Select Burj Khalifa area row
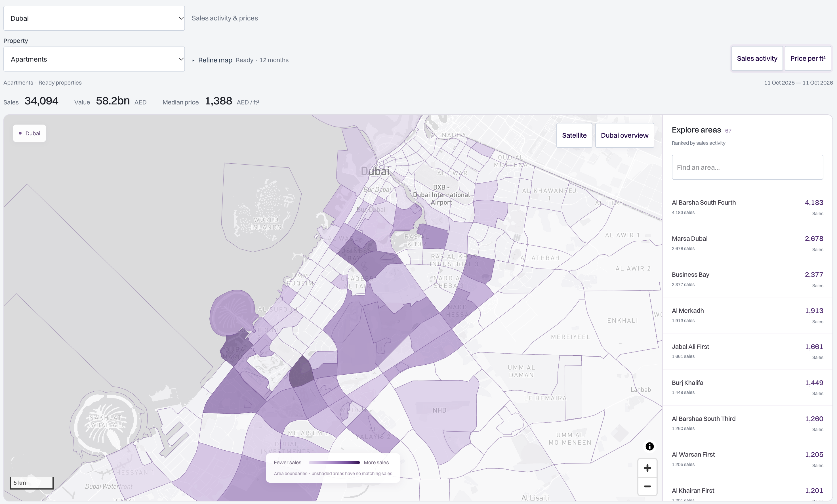 (747, 387)
